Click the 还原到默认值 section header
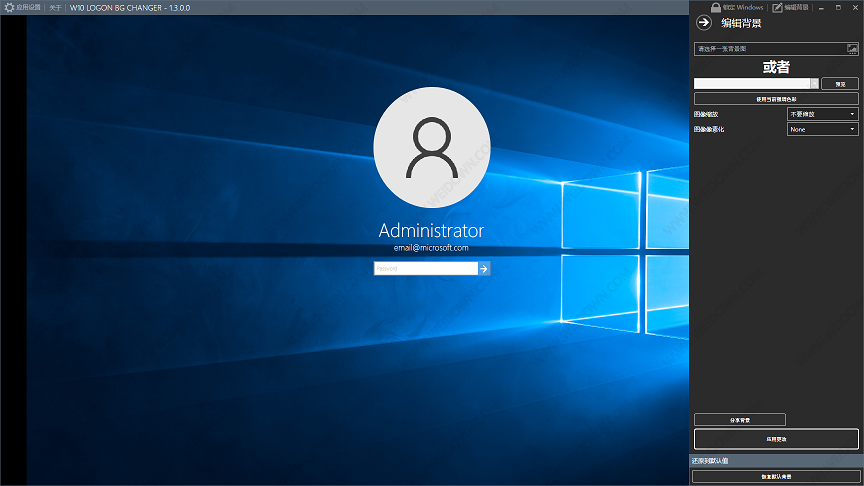 776,461
